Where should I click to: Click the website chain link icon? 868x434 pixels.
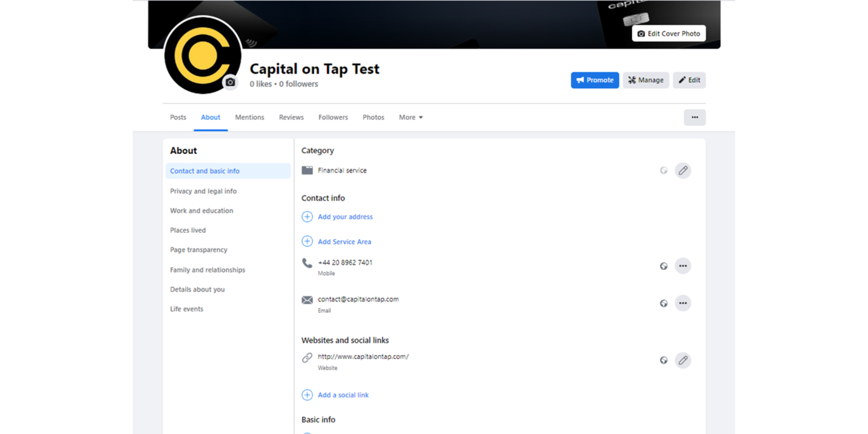coord(307,357)
